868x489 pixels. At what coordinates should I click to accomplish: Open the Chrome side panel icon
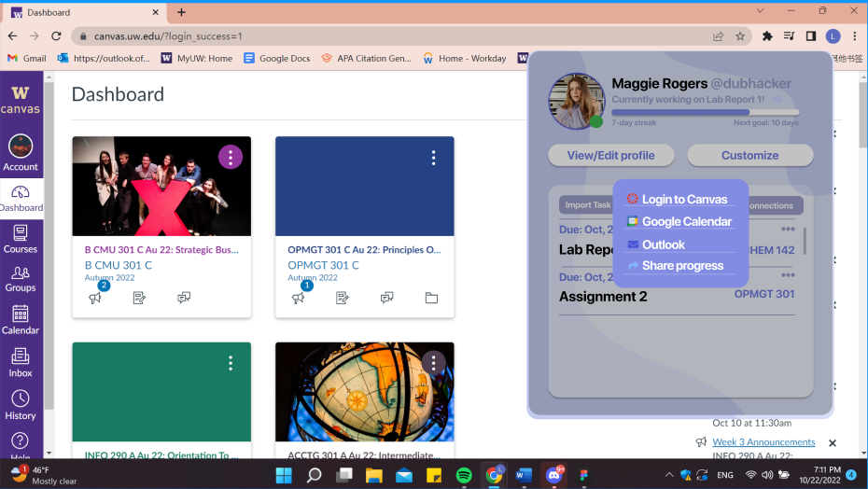point(811,36)
